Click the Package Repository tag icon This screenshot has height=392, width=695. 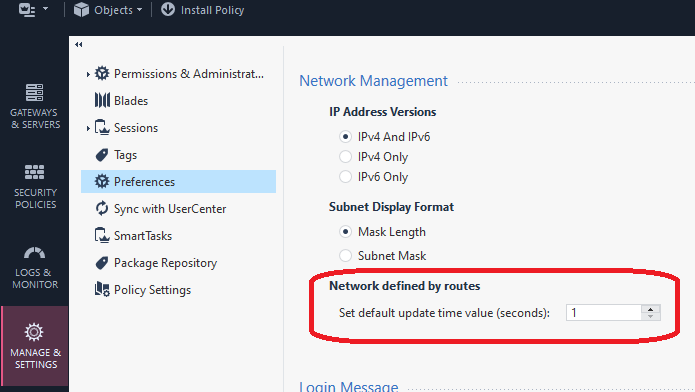[102, 263]
